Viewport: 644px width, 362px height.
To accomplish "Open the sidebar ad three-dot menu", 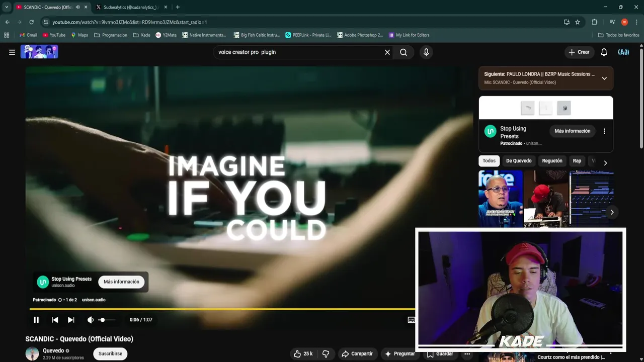I will click(604, 131).
